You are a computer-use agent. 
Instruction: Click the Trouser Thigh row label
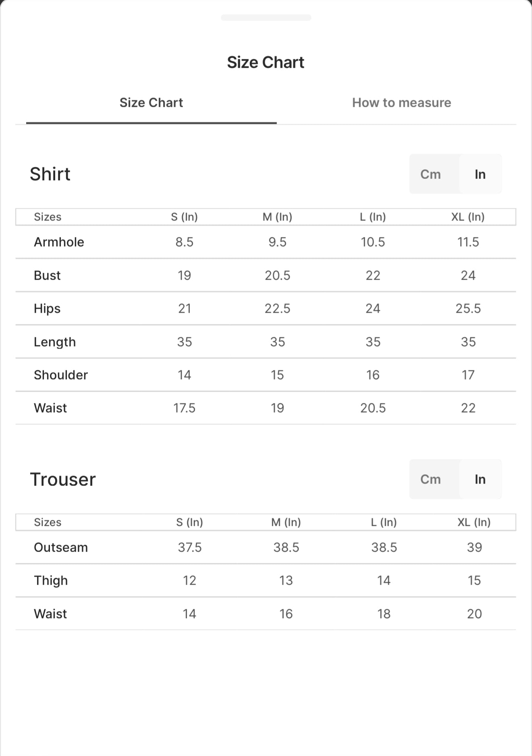coord(51,581)
